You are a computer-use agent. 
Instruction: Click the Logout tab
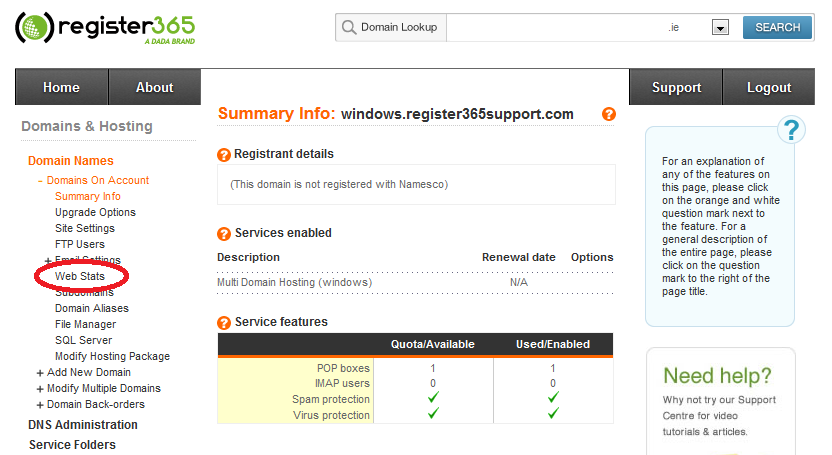[x=769, y=87]
